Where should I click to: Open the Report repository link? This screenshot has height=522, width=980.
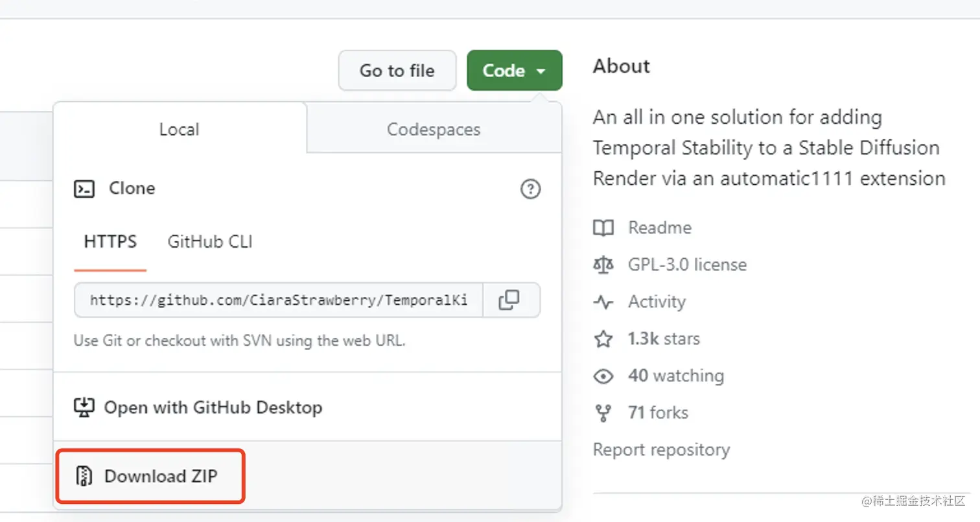click(661, 449)
